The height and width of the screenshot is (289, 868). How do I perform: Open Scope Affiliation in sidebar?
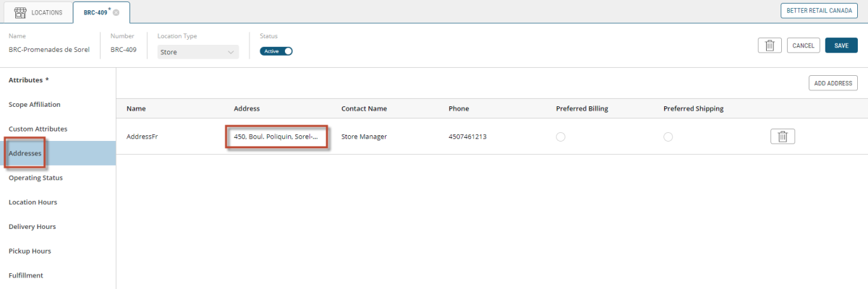[34, 105]
